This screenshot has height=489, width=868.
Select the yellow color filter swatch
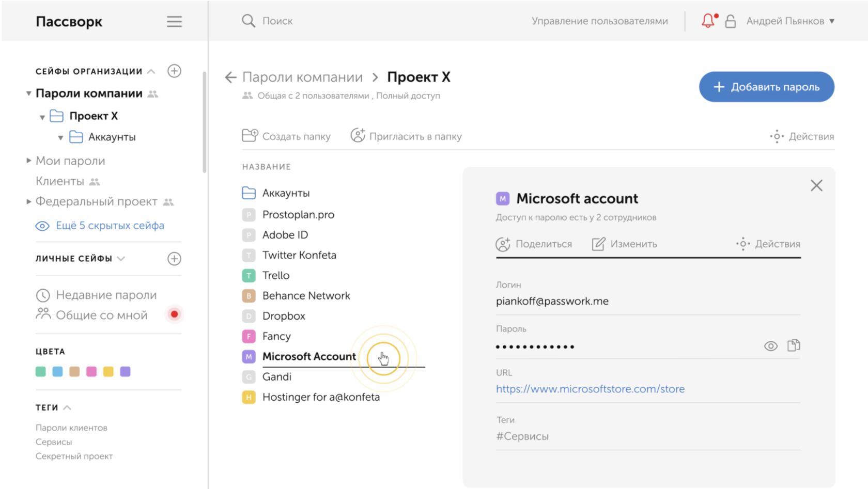coord(109,372)
